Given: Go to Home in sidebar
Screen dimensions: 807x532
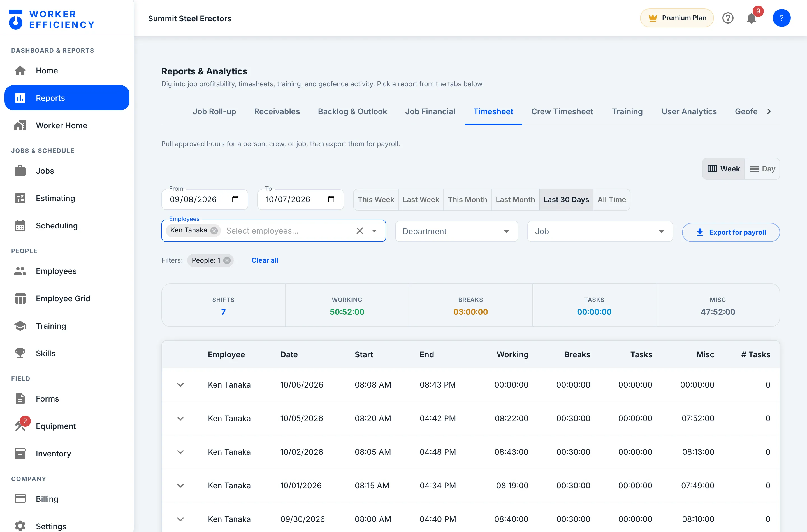Looking at the screenshot, I should pos(67,71).
